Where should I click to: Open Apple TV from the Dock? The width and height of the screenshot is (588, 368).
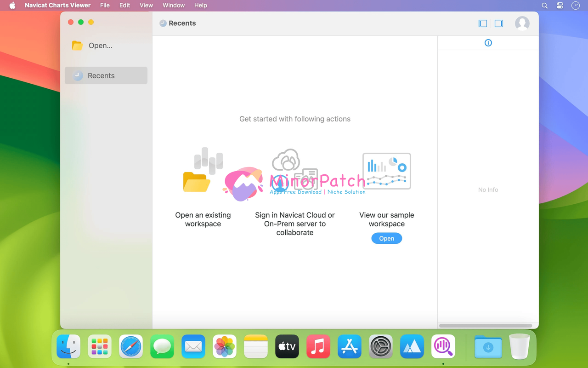(x=287, y=346)
